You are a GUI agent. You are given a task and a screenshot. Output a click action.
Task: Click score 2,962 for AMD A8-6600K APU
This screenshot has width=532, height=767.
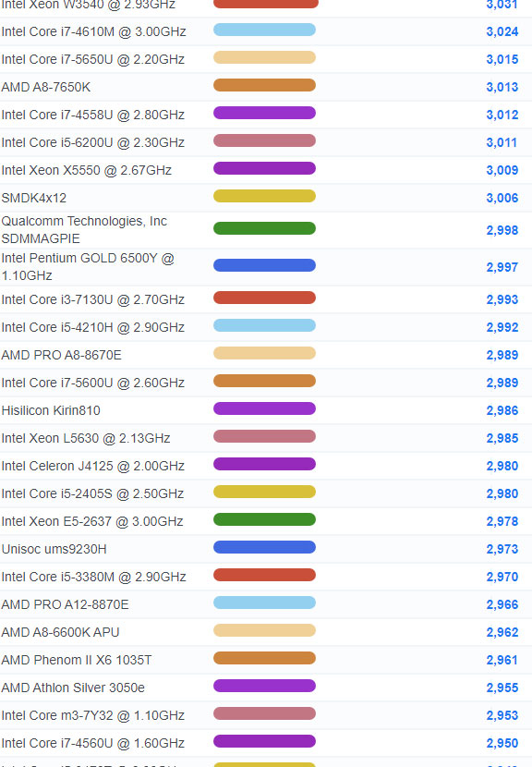(502, 632)
